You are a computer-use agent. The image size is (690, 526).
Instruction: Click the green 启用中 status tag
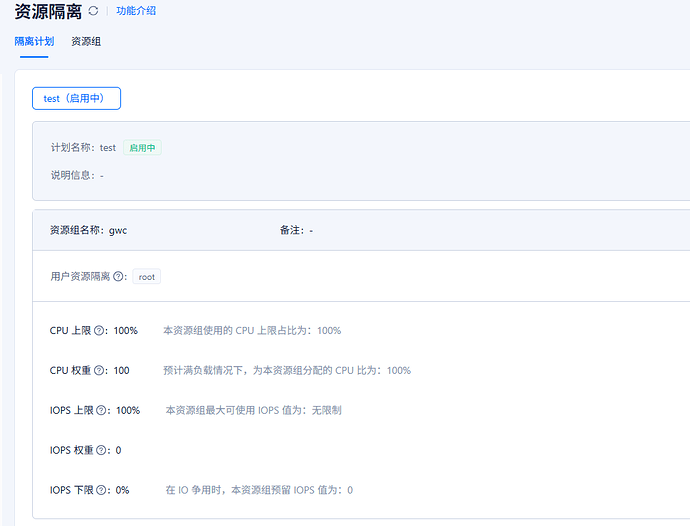click(142, 148)
